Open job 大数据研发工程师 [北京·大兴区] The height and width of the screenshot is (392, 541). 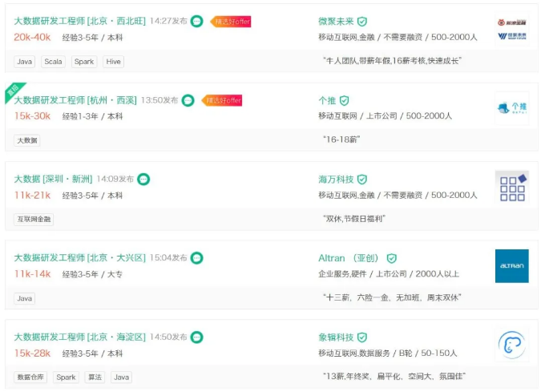pyautogui.click(x=79, y=258)
